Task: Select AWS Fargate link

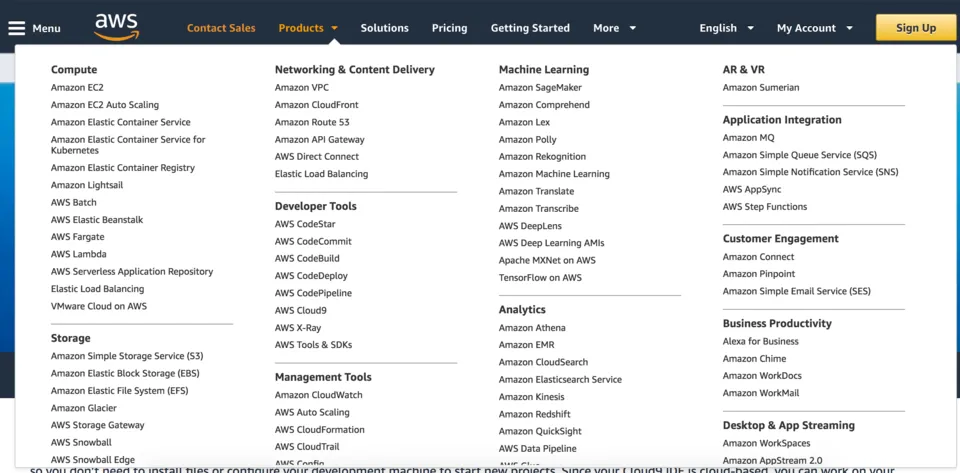Action: (78, 237)
